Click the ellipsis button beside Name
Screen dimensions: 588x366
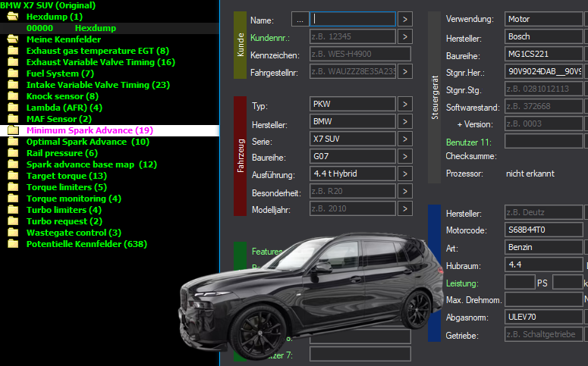pos(300,19)
